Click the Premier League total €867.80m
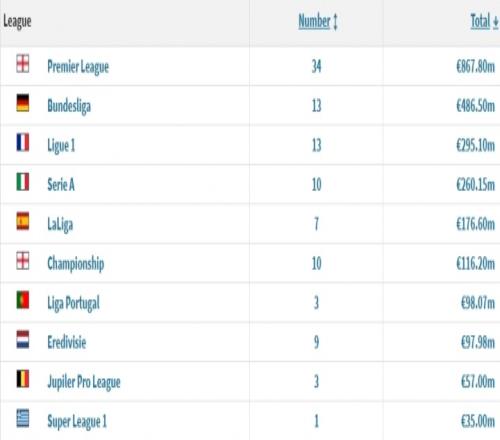500x440 pixels. pos(475,67)
